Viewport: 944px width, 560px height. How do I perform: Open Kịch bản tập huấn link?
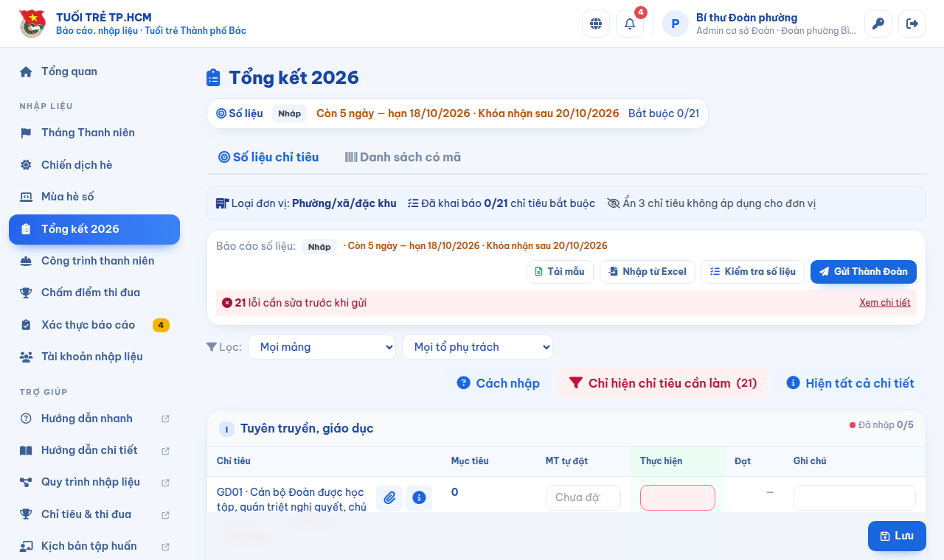point(94,546)
